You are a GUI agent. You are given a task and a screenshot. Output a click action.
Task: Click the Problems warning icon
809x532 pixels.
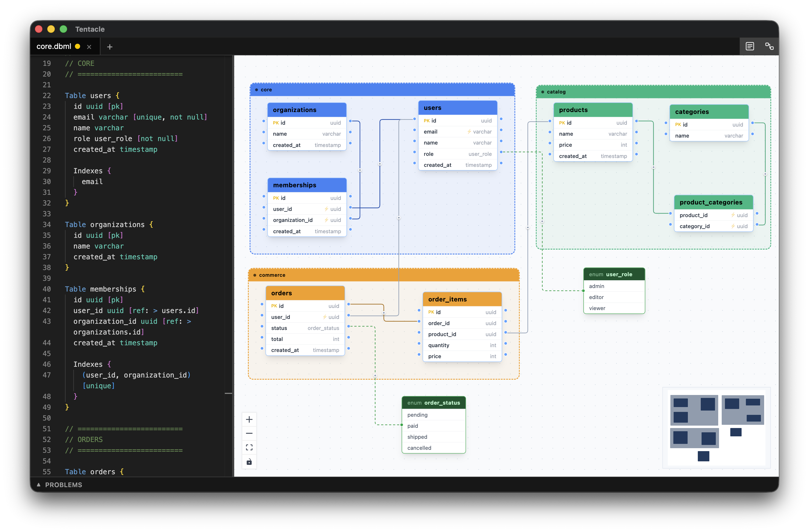coord(38,484)
